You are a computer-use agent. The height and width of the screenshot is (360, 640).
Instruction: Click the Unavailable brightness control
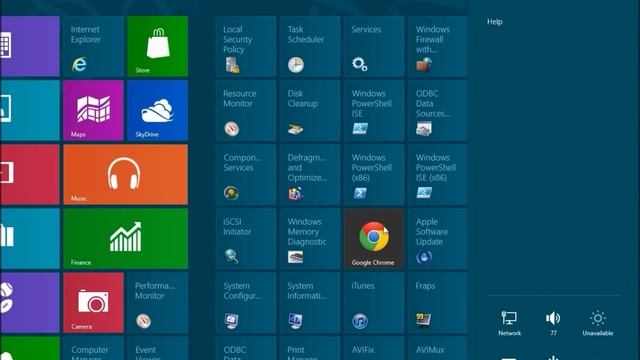point(598,323)
